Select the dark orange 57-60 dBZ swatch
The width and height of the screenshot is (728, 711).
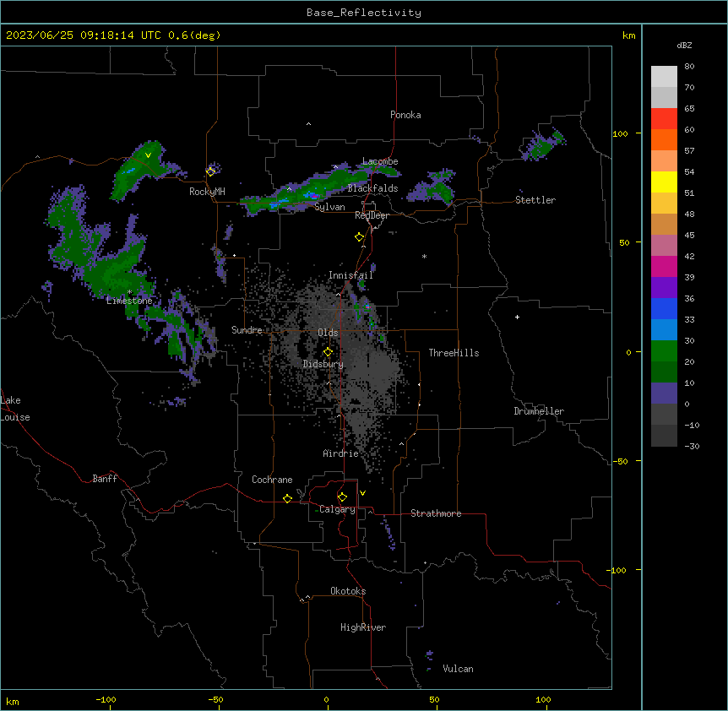pyautogui.click(x=664, y=139)
